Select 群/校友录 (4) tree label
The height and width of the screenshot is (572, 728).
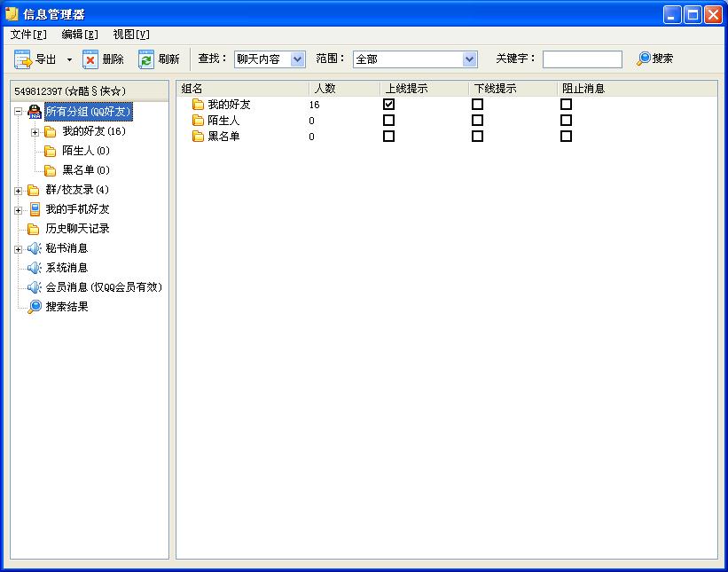point(77,190)
